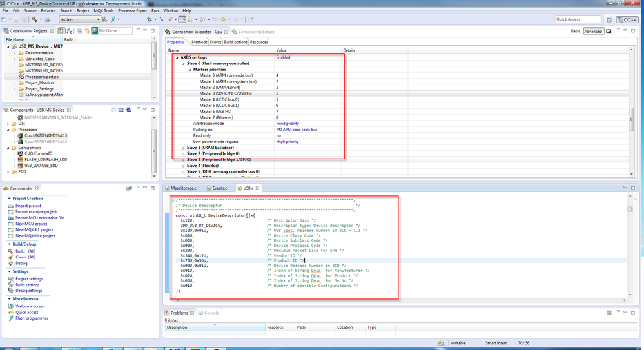The width and height of the screenshot is (644, 350).
Task: Click the Import example project link
Action: coord(36,212)
